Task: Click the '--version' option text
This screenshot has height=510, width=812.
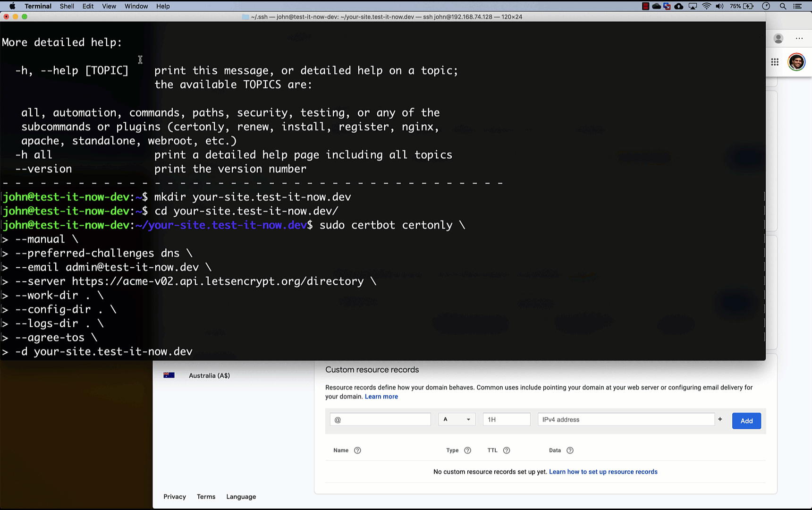Action: [43, 169]
